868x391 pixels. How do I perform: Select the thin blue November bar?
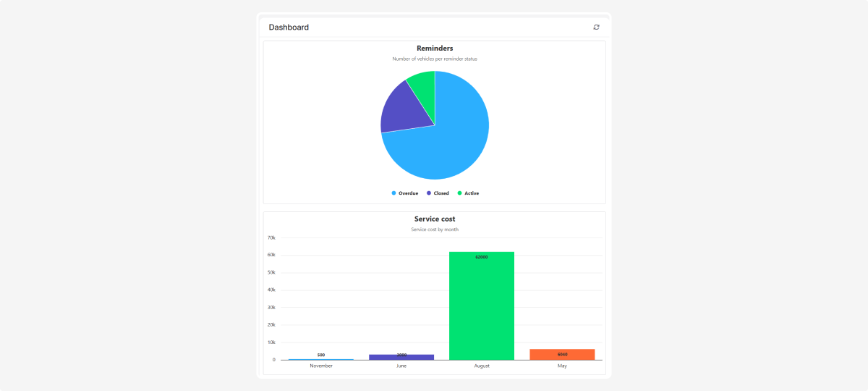[x=321, y=359]
